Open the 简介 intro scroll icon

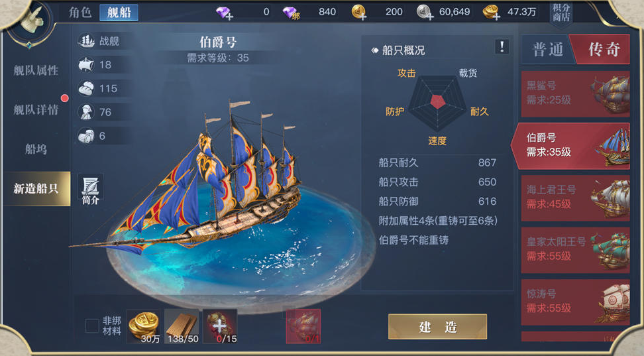pyautogui.click(x=90, y=190)
